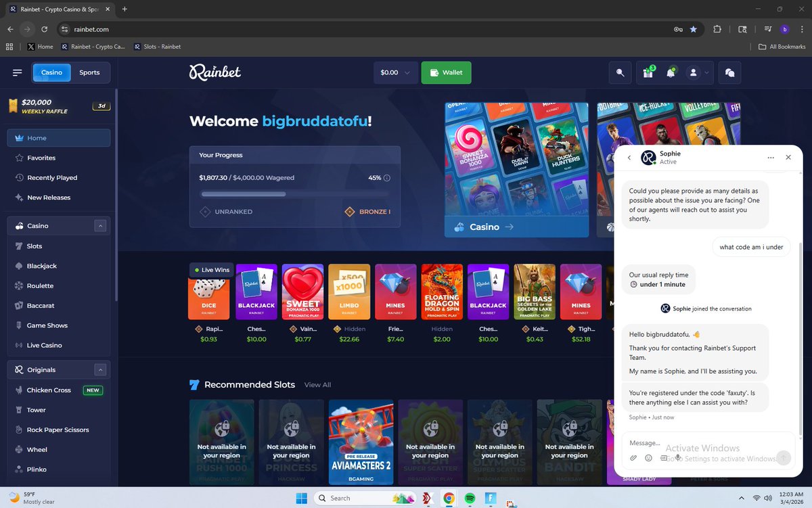Screen dimensions: 812x508
Task: Open Sweet Bonanza 1000 live win tile
Action: click(x=302, y=292)
